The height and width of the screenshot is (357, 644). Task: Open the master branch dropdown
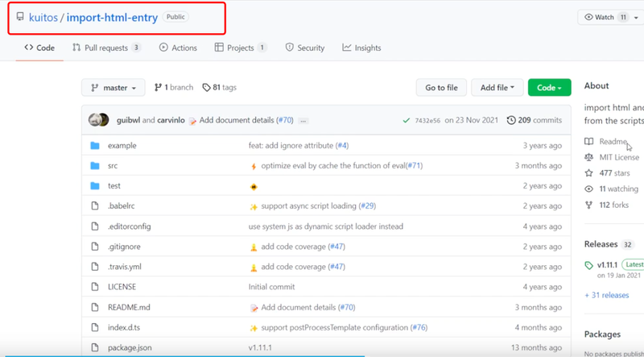pyautogui.click(x=114, y=88)
